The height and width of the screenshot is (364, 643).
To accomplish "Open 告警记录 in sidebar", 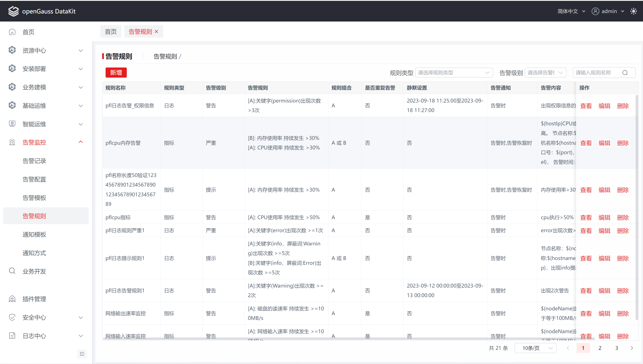I will coord(34,161).
